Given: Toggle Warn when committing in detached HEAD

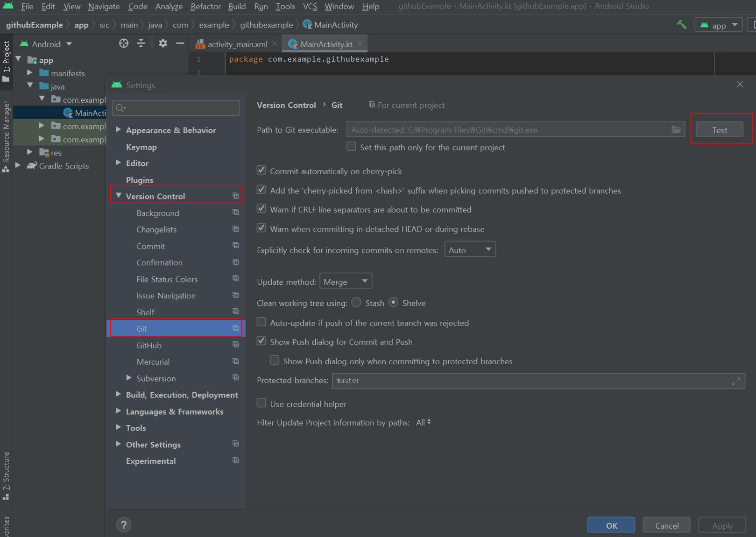Looking at the screenshot, I should click(261, 228).
